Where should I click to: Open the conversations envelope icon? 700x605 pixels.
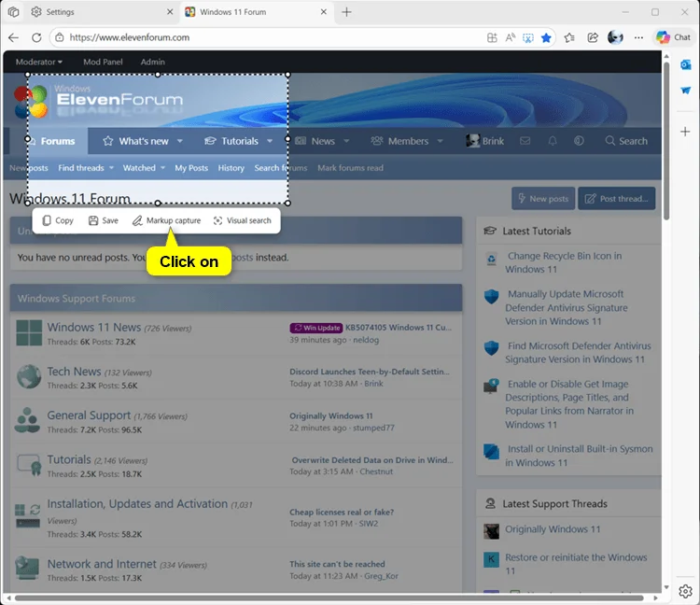525,141
